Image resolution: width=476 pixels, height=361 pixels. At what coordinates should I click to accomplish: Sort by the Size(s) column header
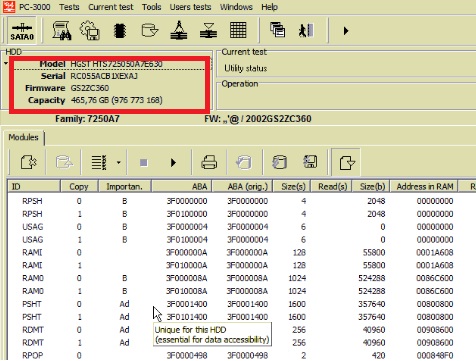pos(292,186)
